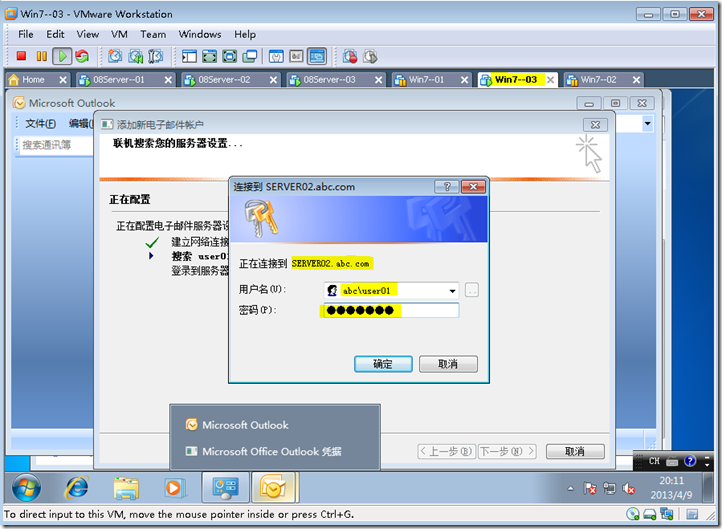Click the 上一步 back button
This screenshot has height=529, width=722.
[x=446, y=451]
